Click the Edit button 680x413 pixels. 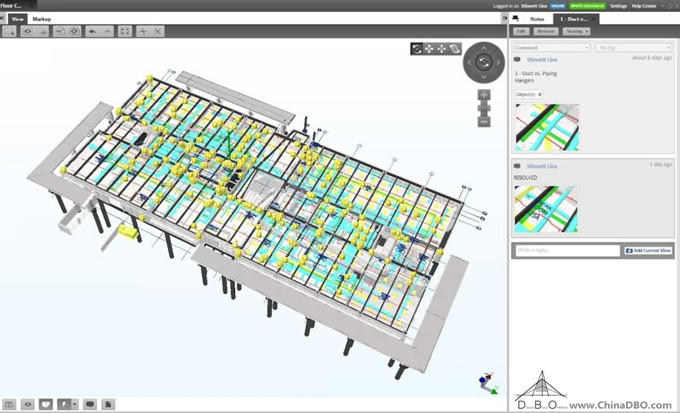click(x=521, y=31)
